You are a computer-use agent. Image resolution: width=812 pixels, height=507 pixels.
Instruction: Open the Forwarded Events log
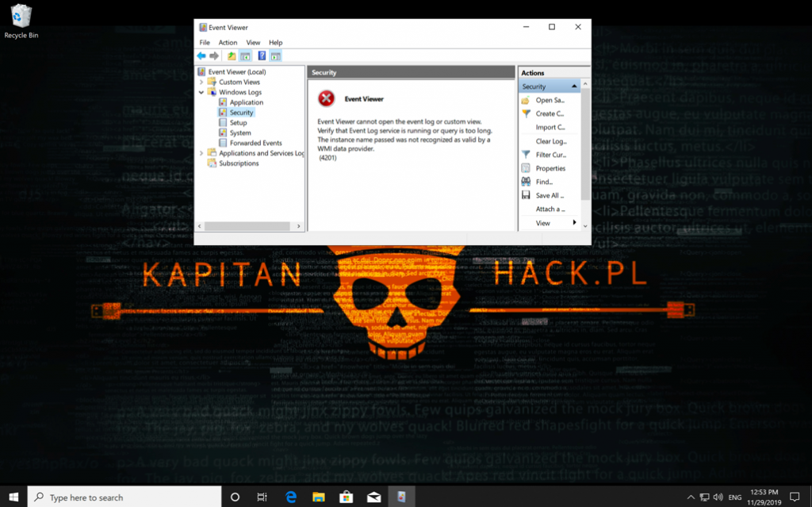pos(255,143)
